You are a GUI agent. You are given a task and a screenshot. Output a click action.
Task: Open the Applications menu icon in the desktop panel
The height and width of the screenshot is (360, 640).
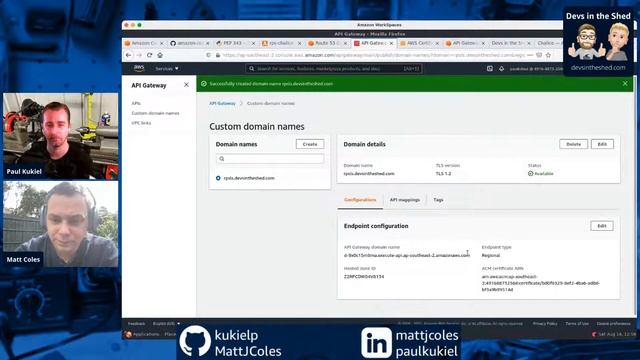click(129, 334)
